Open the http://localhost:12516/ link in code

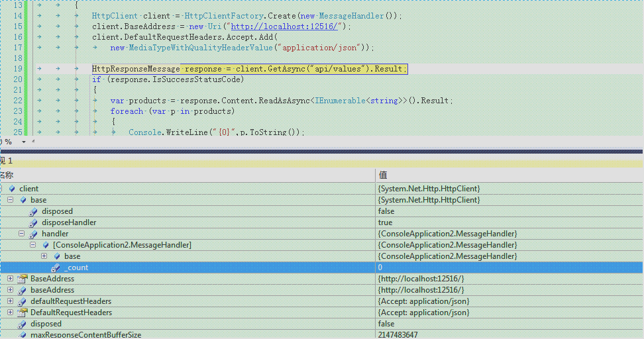click(284, 26)
